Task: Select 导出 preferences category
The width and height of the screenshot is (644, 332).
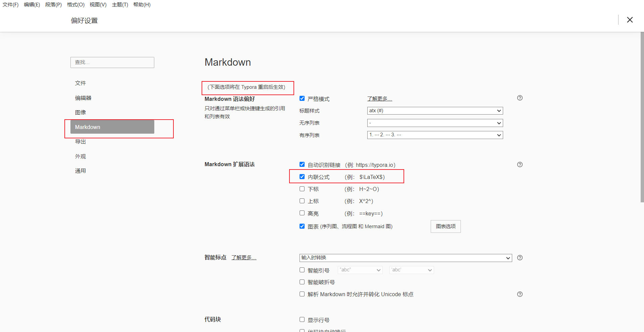Action: pos(112,142)
